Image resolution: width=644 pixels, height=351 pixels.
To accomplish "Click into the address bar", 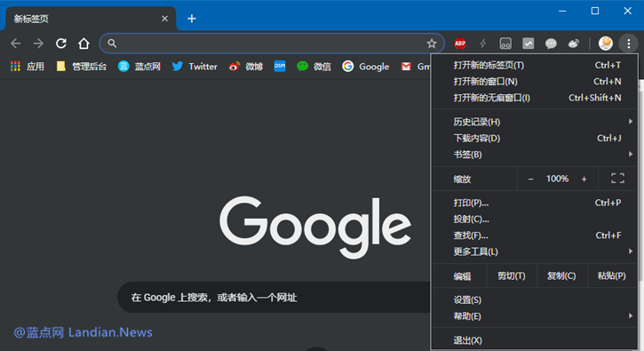I will coord(271,44).
